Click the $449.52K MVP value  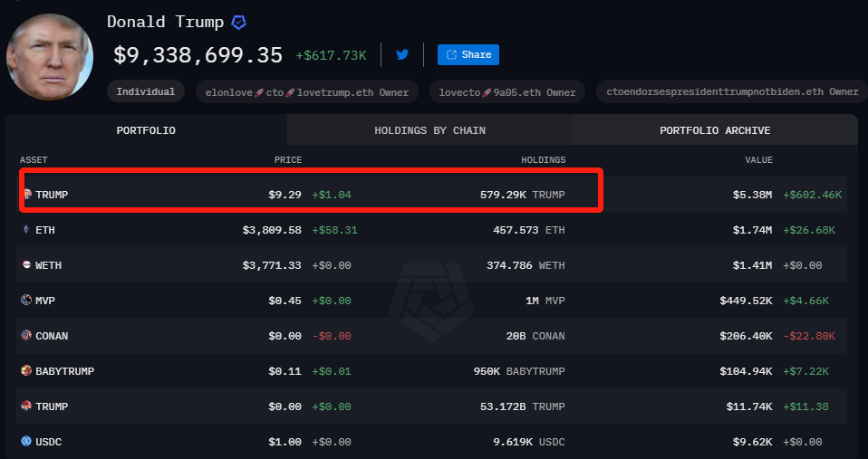pyautogui.click(x=746, y=301)
